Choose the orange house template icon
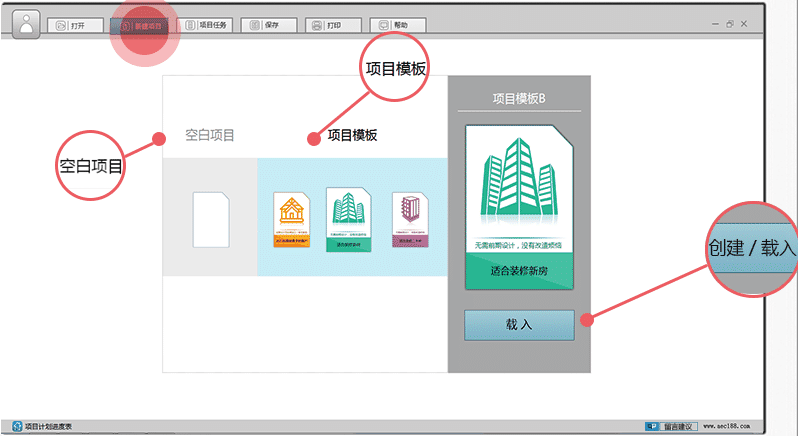The image size is (798, 436). coord(292,218)
